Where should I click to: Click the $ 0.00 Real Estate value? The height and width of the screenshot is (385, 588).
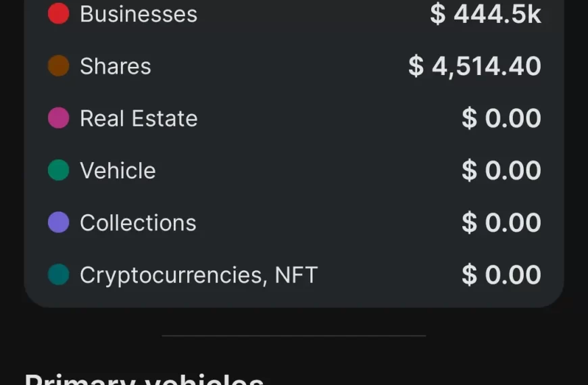coord(501,118)
